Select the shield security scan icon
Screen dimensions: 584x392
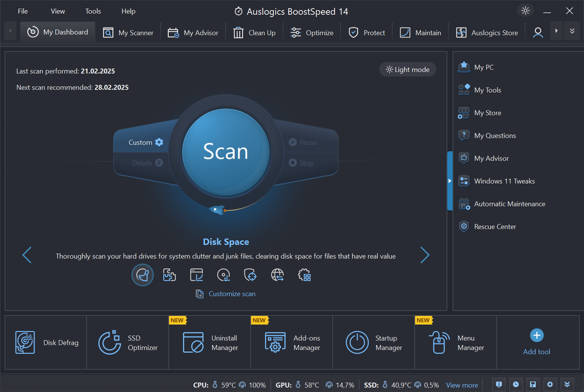[x=251, y=274]
